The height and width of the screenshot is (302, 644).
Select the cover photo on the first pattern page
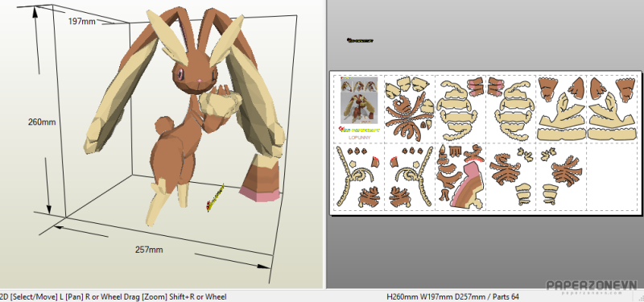pyautogui.click(x=359, y=100)
